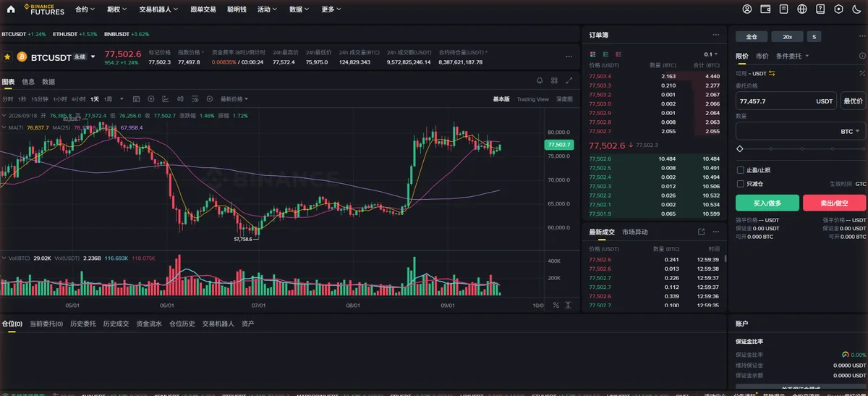Open the wallet icon in header
Image resolution: width=868 pixels, height=396 pixels.
point(765,9)
